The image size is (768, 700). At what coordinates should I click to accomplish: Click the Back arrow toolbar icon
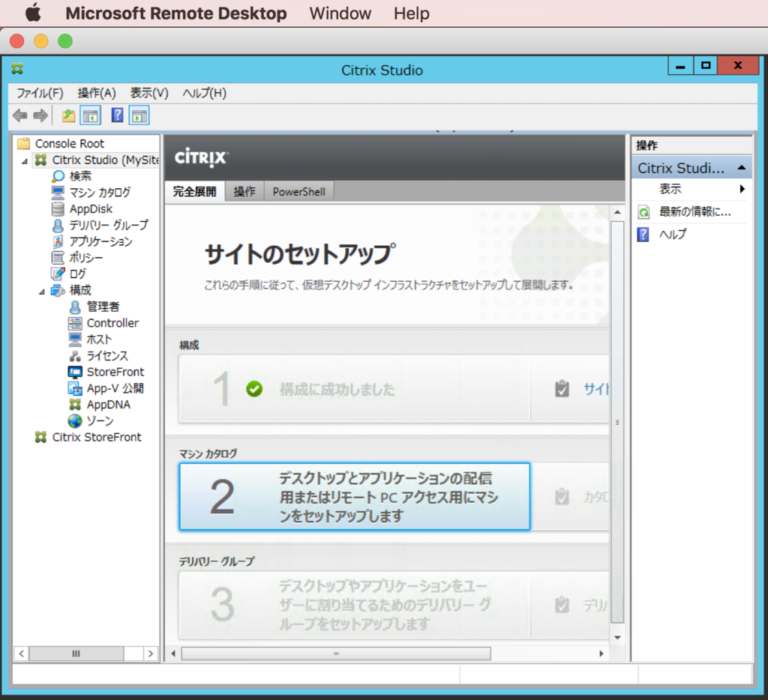click(20, 116)
